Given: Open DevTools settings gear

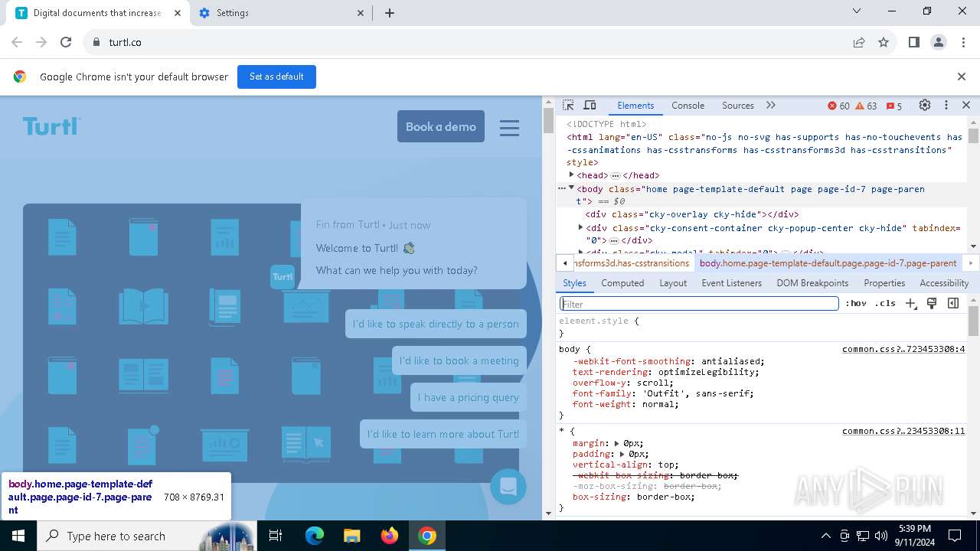Looking at the screenshot, I should (925, 106).
